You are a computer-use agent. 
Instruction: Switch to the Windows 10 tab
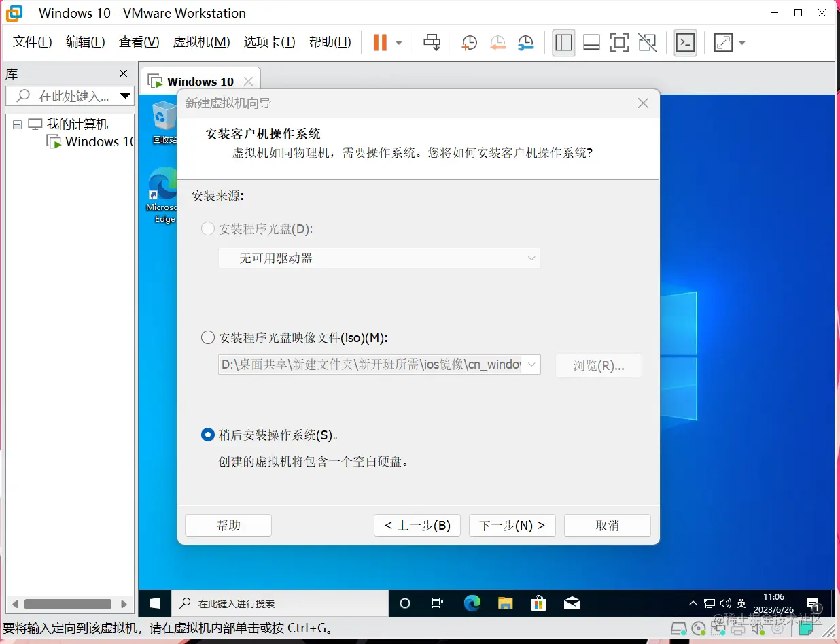pyautogui.click(x=200, y=82)
